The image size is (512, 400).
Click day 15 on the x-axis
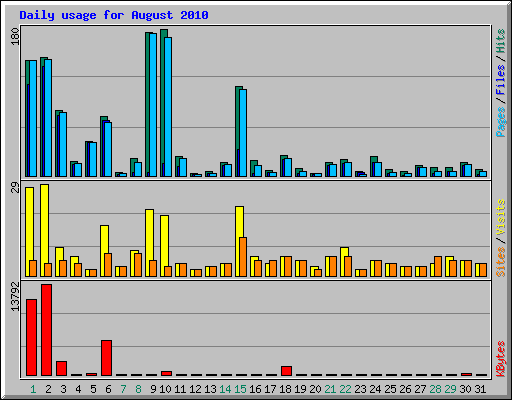(240, 389)
